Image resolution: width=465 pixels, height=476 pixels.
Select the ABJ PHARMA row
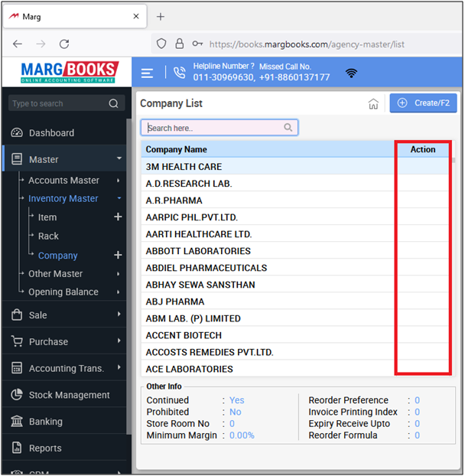295,302
